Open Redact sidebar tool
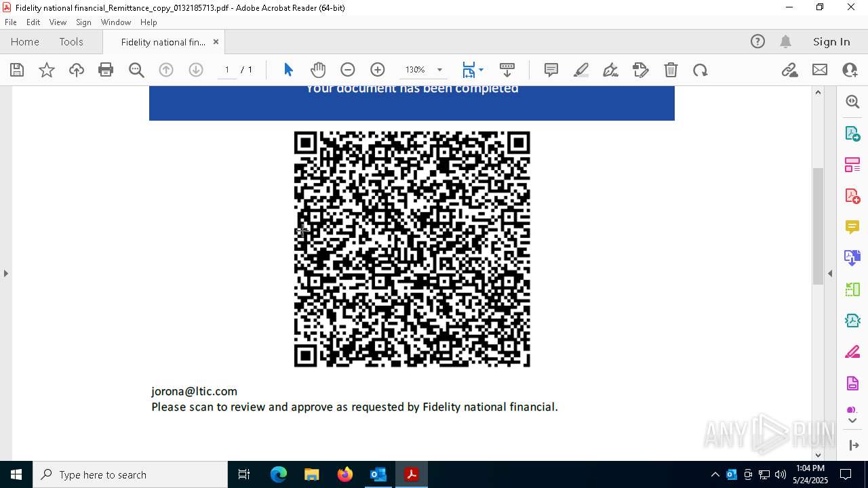The width and height of the screenshot is (868, 488). click(852, 352)
